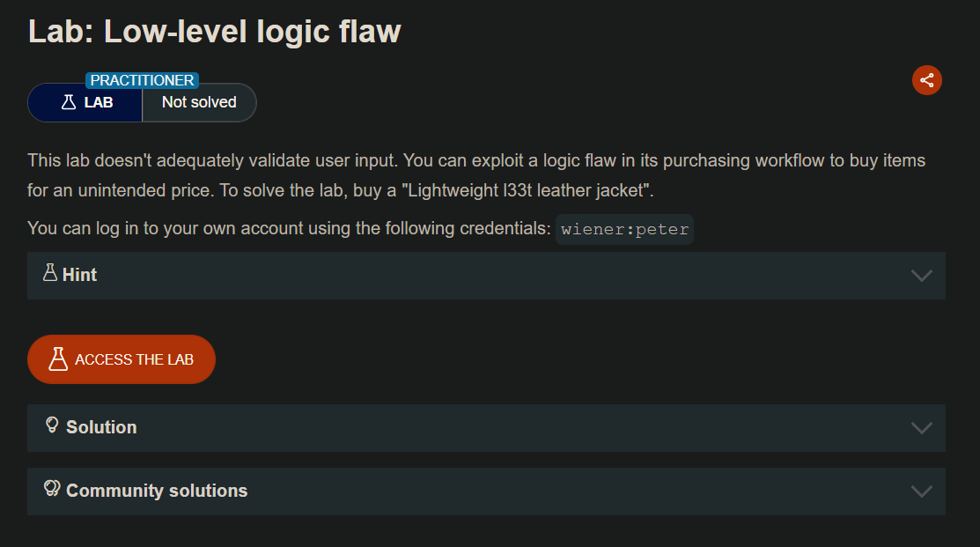The height and width of the screenshot is (547, 980).
Task: Open the Community solutions title text
Action: point(157,491)
